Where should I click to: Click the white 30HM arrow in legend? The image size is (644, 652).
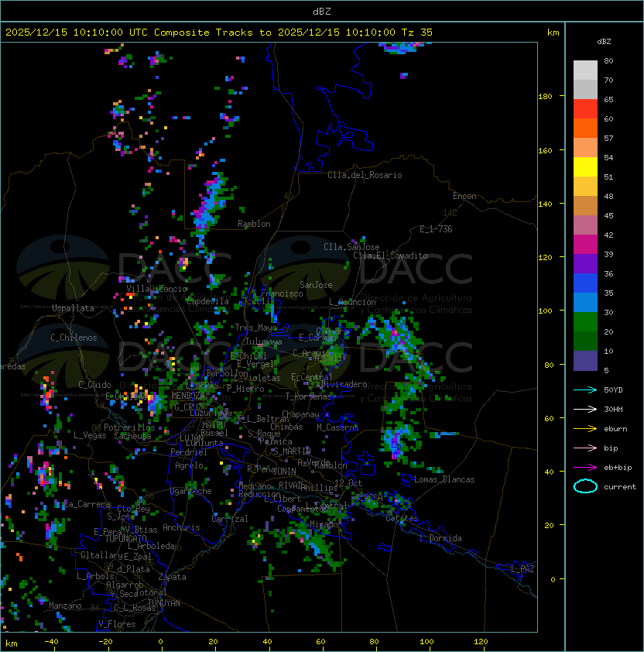(585, 409)
